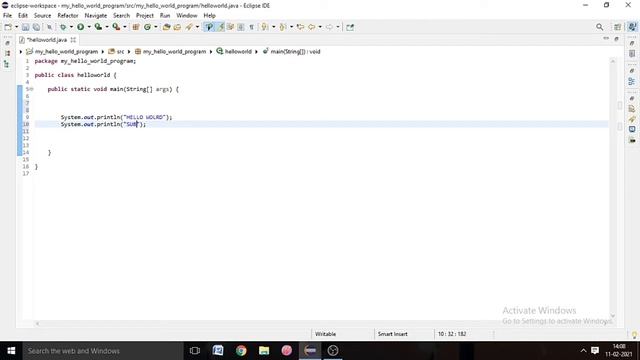This screenshot has height=360, width=640.
Task: Click the Coverage launch icon
Action: (x=98, y=27)
